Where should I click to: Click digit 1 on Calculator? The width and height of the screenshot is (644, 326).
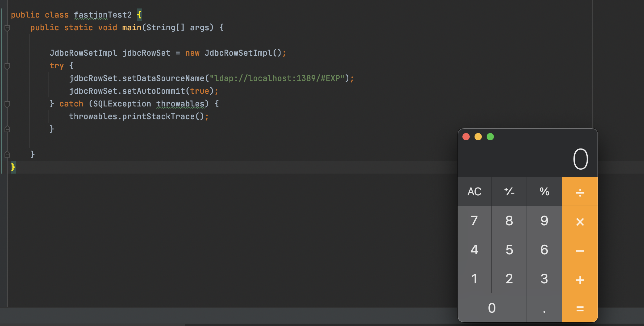click(475, 279)
